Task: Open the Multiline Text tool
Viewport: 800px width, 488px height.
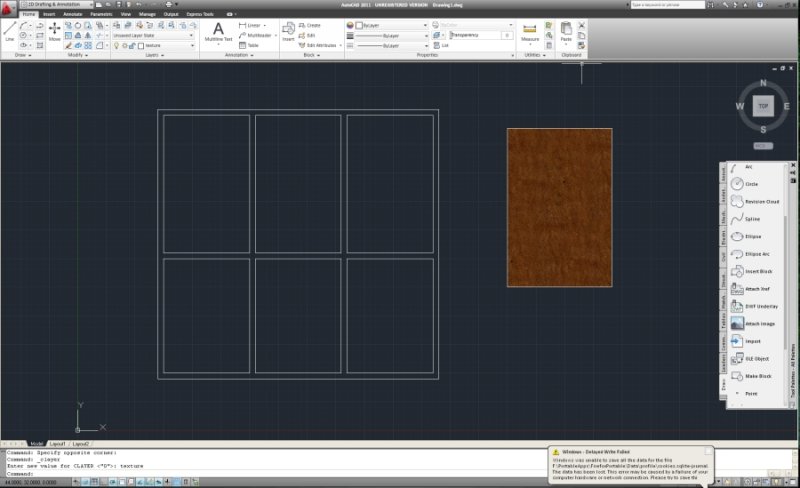Action: coord(218,32)
